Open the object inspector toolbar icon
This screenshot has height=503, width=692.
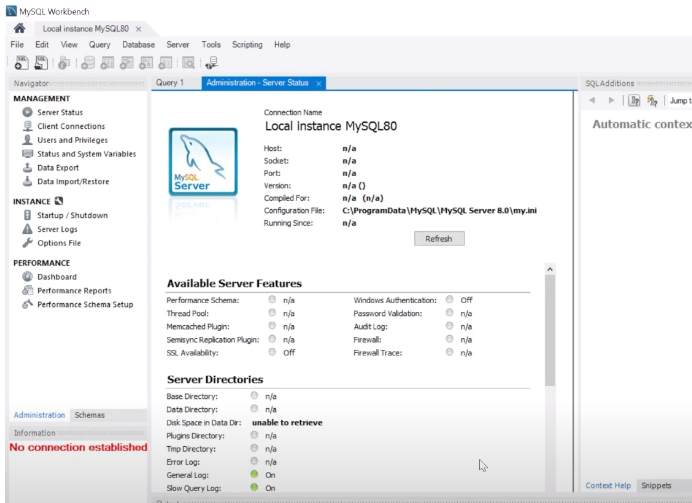click(x=64, y=63)
